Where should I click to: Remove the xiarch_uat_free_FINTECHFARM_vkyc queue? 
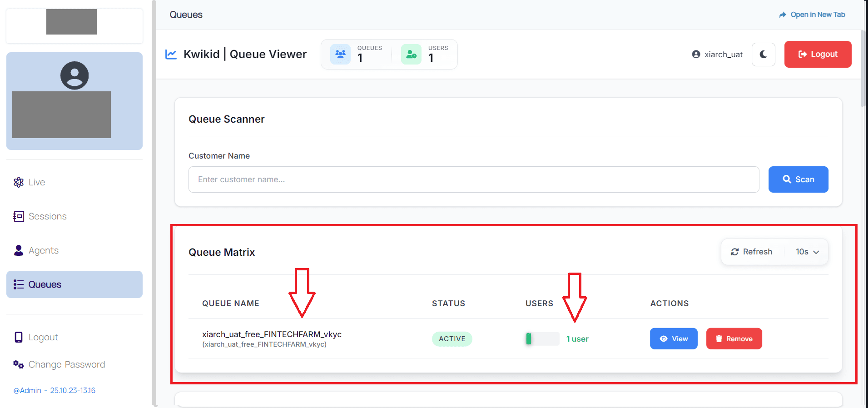(734, 339)
